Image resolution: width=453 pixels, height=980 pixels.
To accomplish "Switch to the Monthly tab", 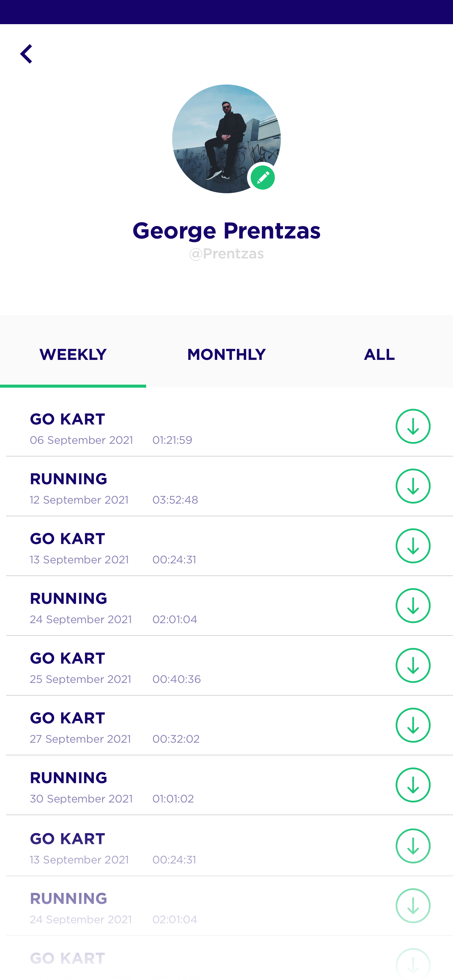I will (x=226, y=354).
